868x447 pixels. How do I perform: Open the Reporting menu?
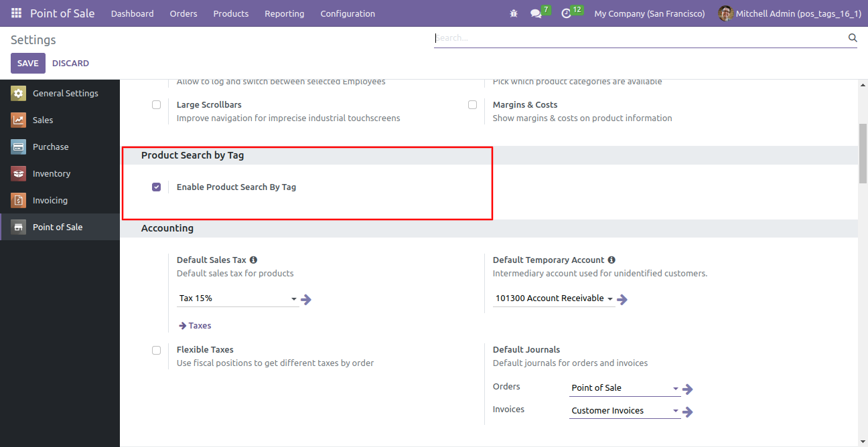pos(284,13)
